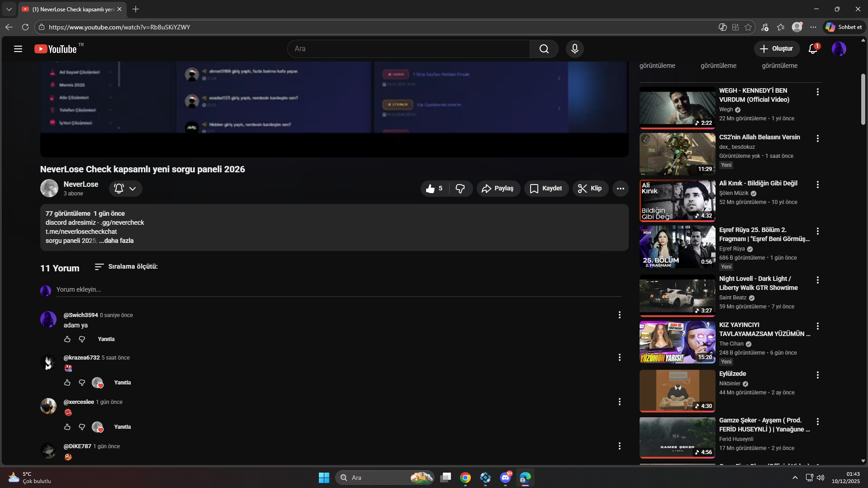
Task: Open the NeverLose Check browser tab
Action: [72, 9]
